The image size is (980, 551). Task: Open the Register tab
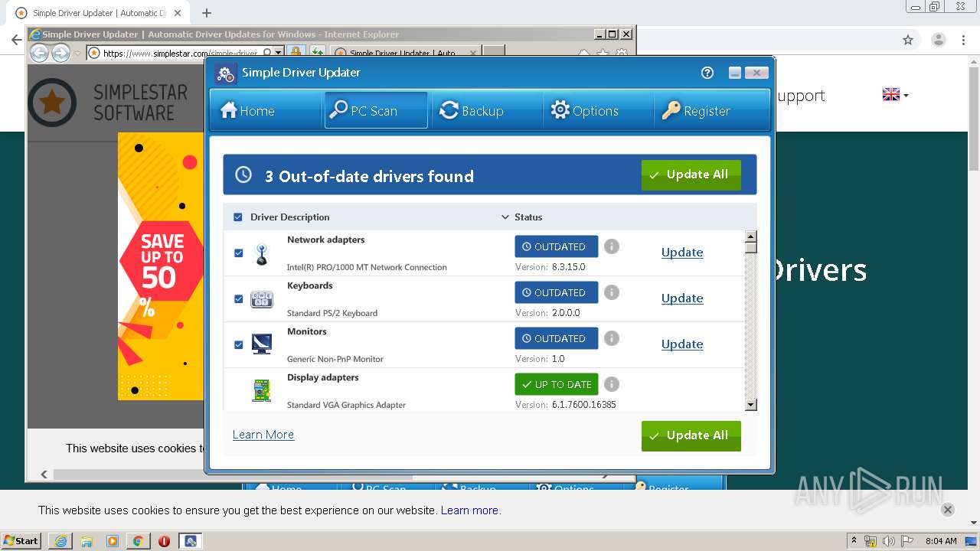point(711,111)
